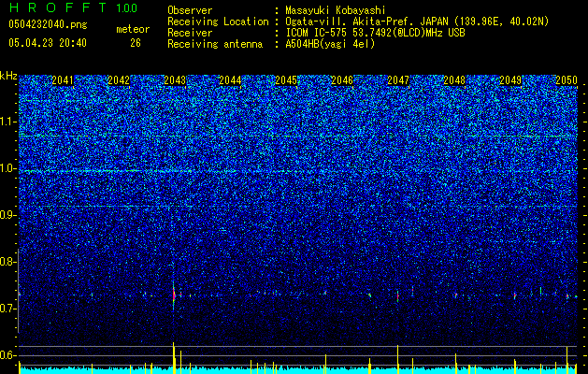Click the 2048 time marker

pos(454,80)
